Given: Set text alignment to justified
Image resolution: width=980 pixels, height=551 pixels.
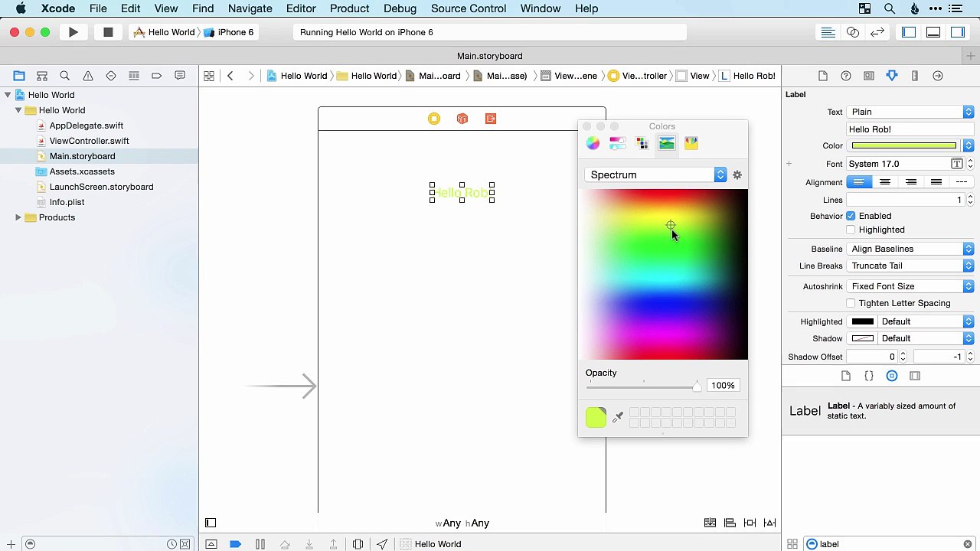Looking at the screenshot, I should coord(936,182).
